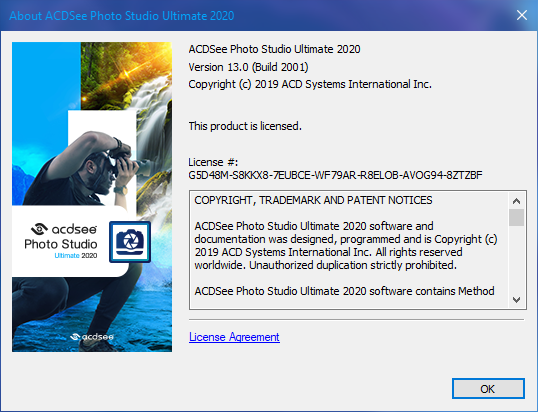Screen dimensions: 538x412
Task: Click the camera shutter app icon
Action: coord(130,242)
